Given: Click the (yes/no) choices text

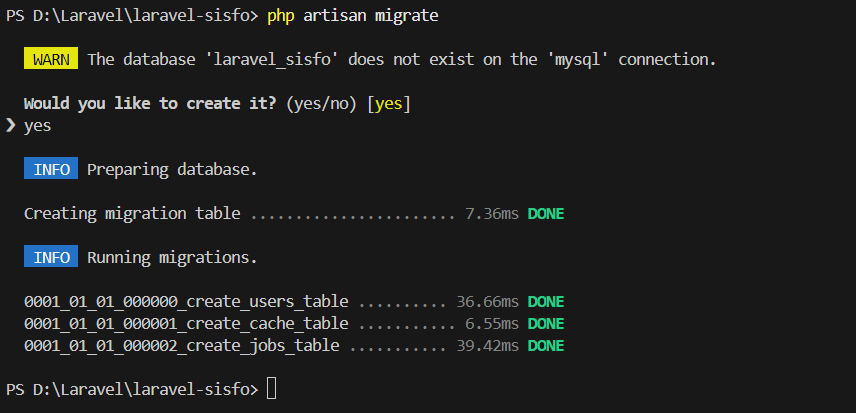Looking at the screenshot, I should point(322,103).
